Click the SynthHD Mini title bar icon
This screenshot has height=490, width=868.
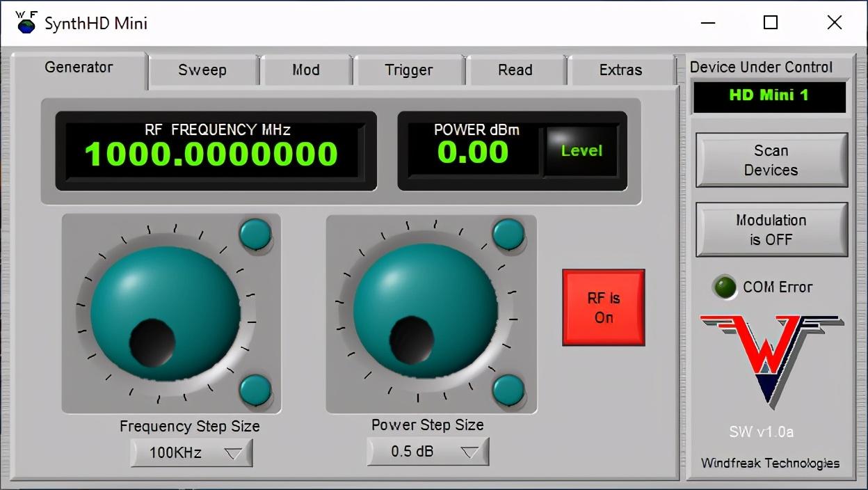pos(26,22)
